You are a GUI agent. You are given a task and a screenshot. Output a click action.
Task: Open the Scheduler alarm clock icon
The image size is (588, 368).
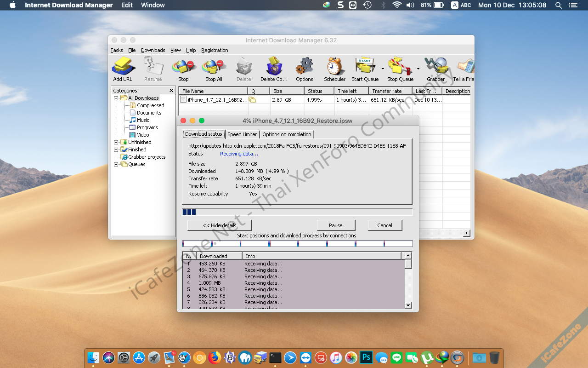pyautogui.click(x=335, y=69)
